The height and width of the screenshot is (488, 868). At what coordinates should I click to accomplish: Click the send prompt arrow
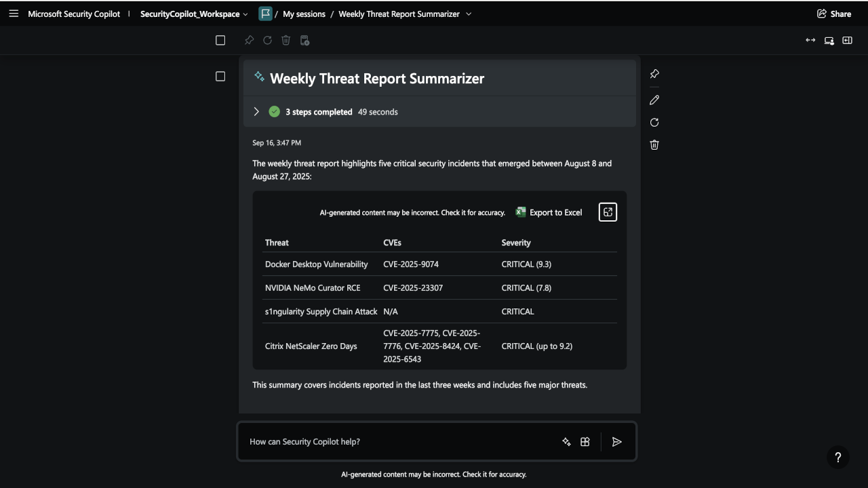click(617, 442)
